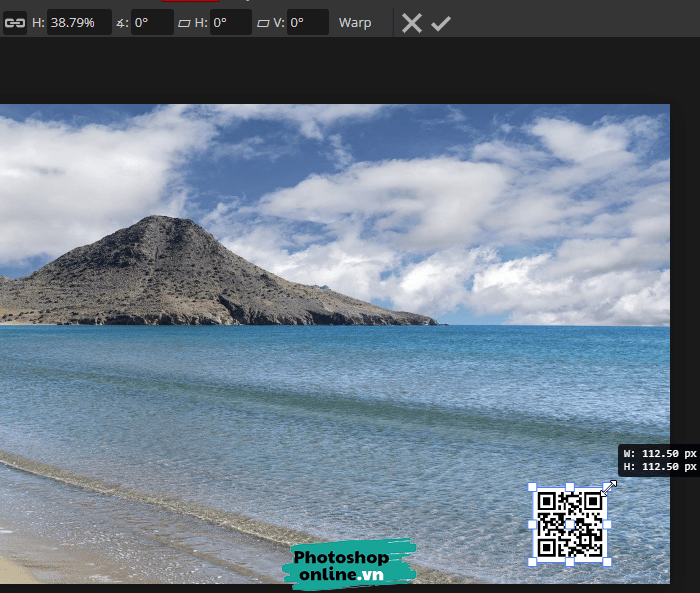Viewport: 700px width, 593px height.
Task: Click the right-middle transform handle
Action: point(607,524)
